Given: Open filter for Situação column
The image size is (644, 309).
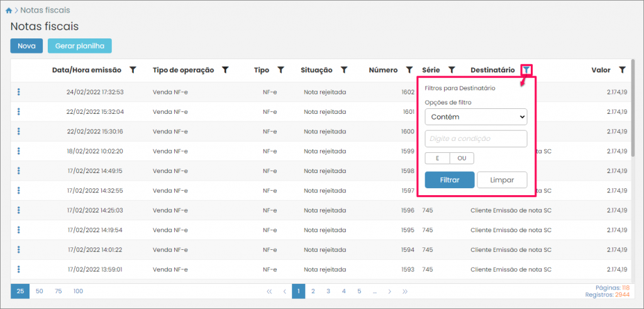Looking at the screenshot, I should (344, 70).
